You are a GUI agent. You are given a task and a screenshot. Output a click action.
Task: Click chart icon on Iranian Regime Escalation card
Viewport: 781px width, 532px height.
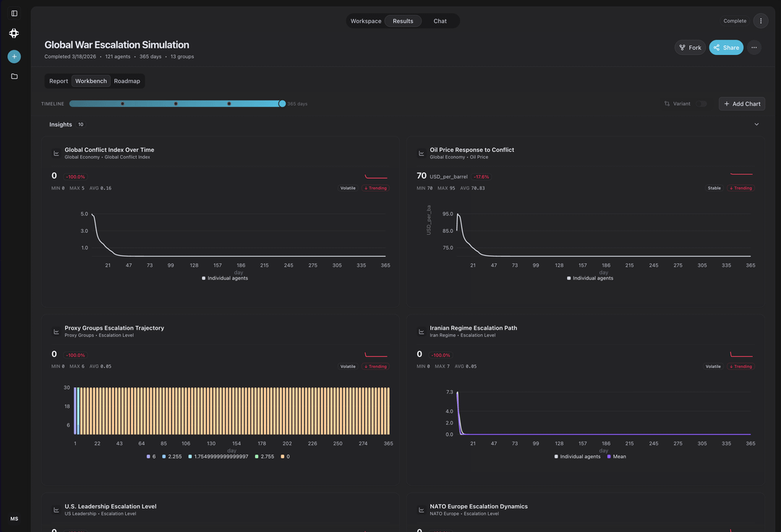coord(422,332)
